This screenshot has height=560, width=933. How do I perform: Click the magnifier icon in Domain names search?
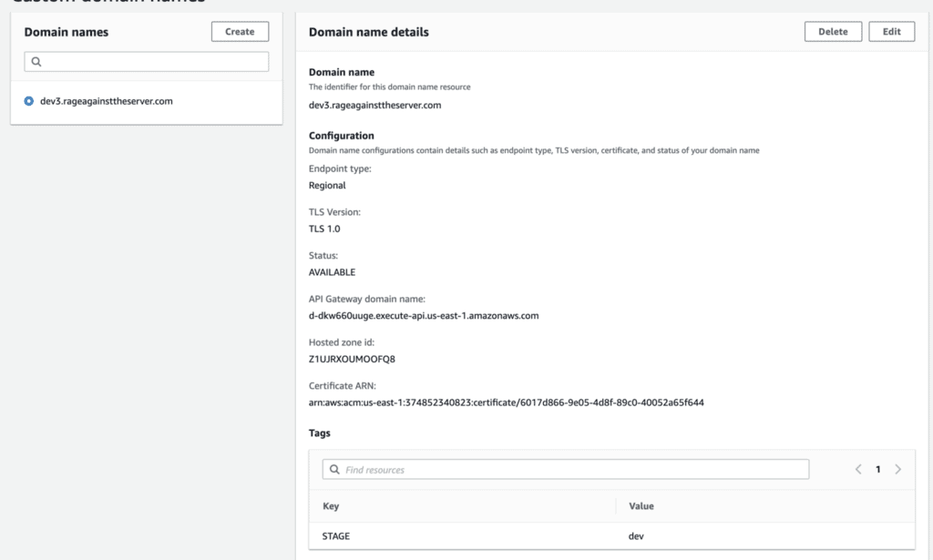click(36, 62)
